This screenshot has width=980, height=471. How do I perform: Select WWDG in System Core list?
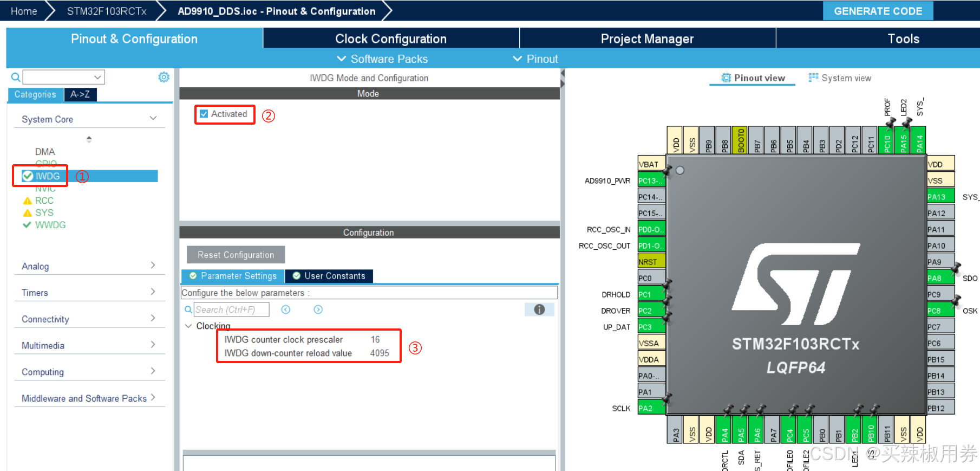click(x=50, y=225)
